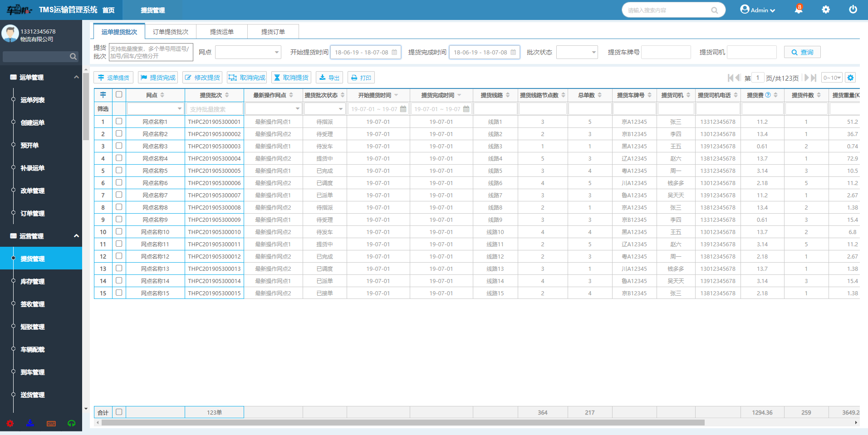Click the notification bell icon
The image size is (868, 435).
799,10
